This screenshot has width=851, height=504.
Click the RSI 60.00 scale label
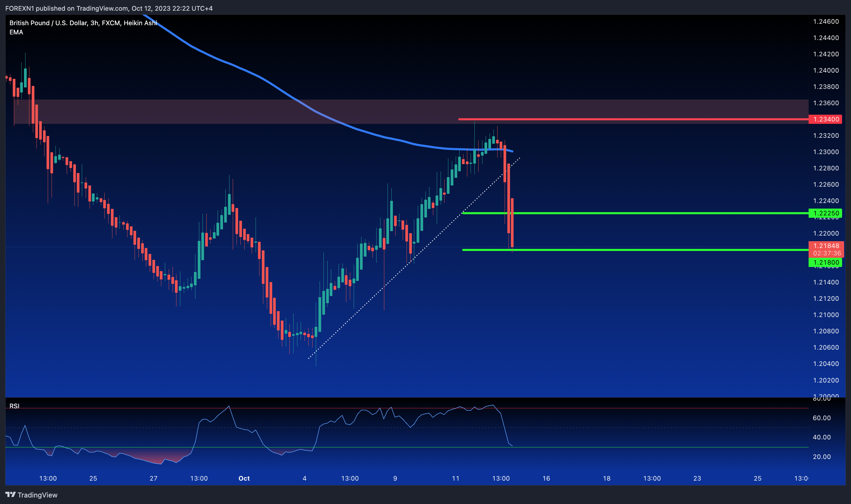pyautogui.click(x=821, y=418)
